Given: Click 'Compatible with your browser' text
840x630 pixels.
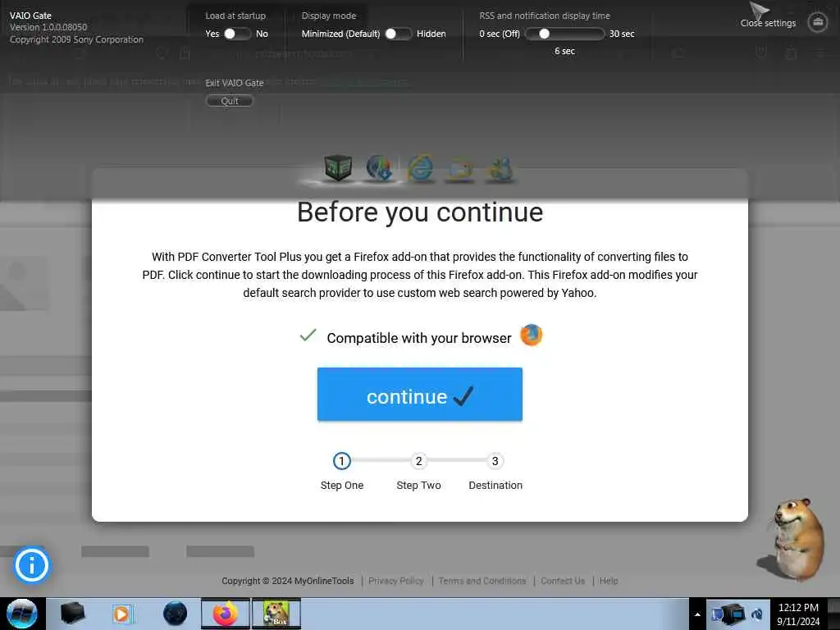Looking at the screenshot, I should (419, 338).
